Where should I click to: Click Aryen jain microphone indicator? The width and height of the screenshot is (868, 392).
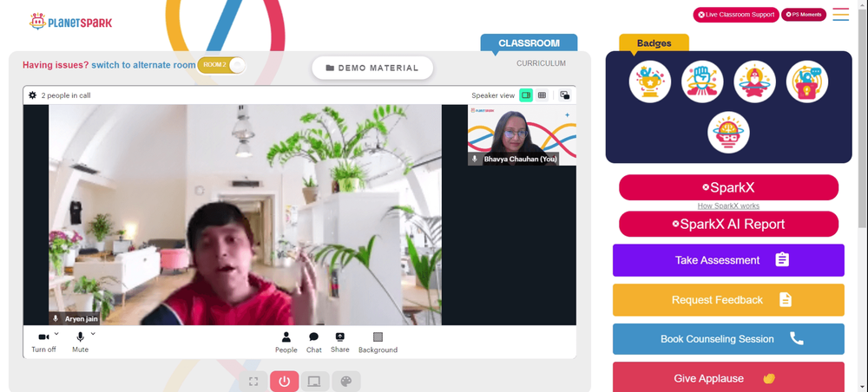(56, 319)
